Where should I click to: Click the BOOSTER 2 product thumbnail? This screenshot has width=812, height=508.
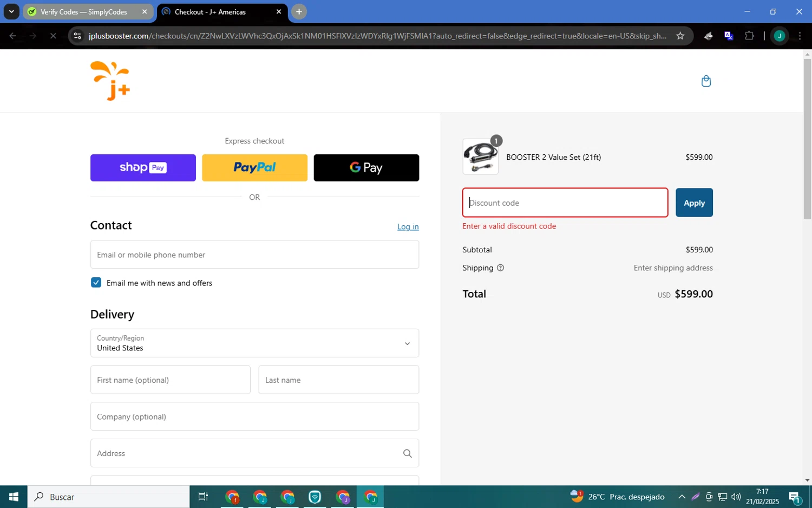[481, 157]
